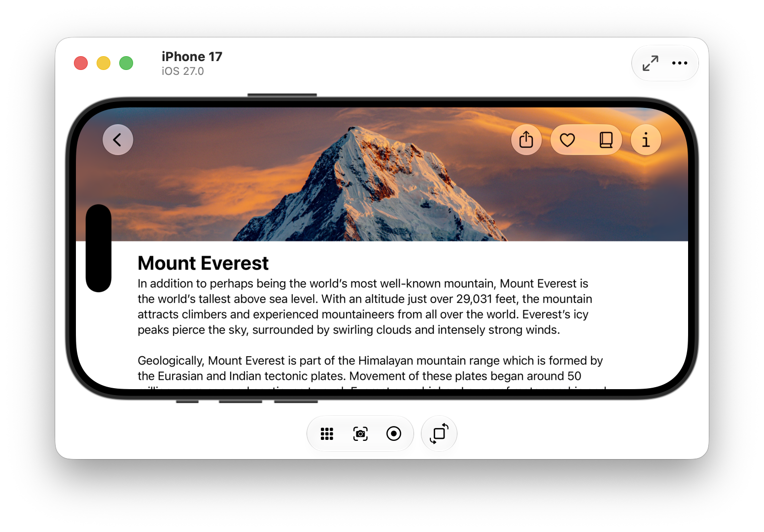Screen dimensions: 764x532
Task: Click the first description paragraph
Action: tap(365, 306)
